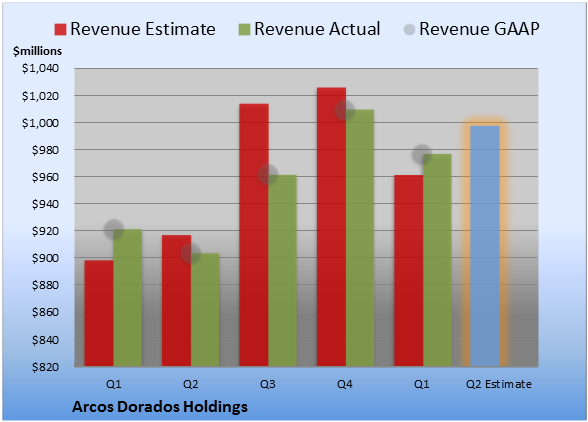The height and width of the screenshot is (422, 588).
Task: Select the blue Q2 Estimate bar
Action: pos(485,246)
